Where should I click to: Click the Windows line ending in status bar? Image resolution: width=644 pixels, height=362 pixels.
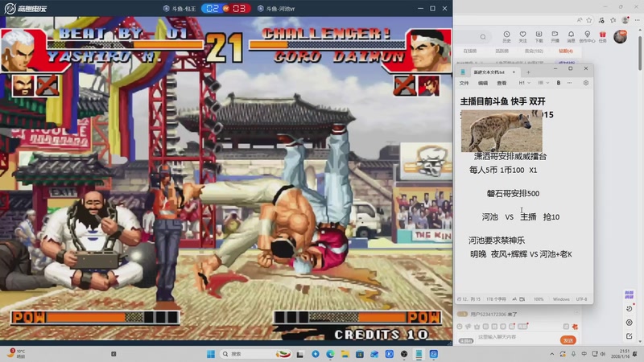coord(561,299)
